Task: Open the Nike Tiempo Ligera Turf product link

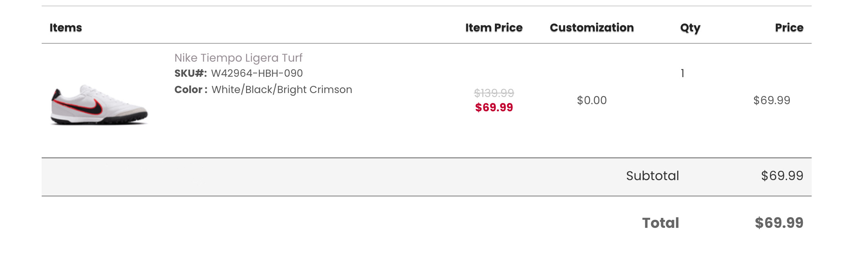Action: 238,58
